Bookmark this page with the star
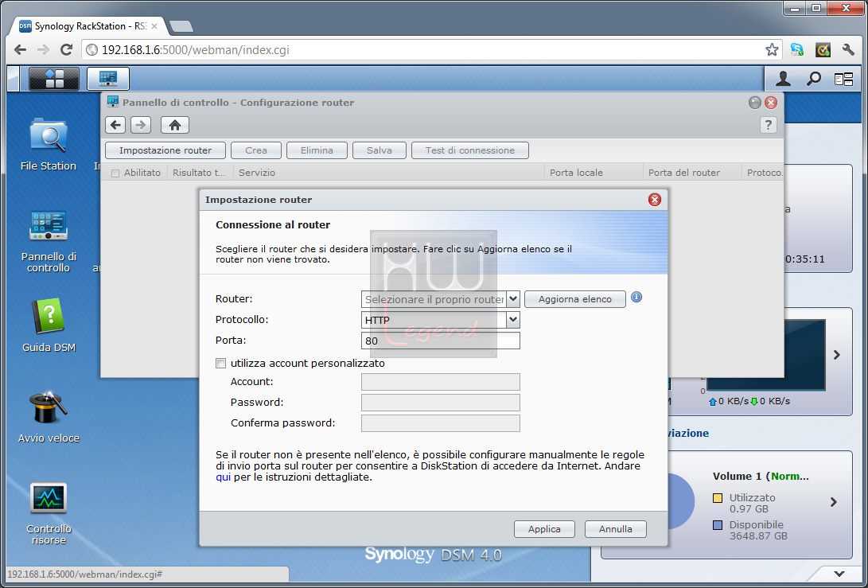This screenshot has height=588, width=868. click(772, 50)
